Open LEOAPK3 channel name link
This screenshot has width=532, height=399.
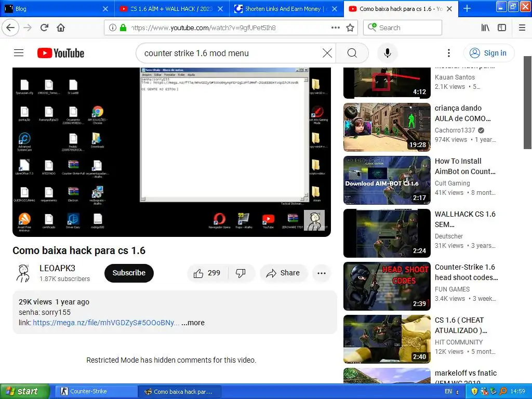pos(57,268)
